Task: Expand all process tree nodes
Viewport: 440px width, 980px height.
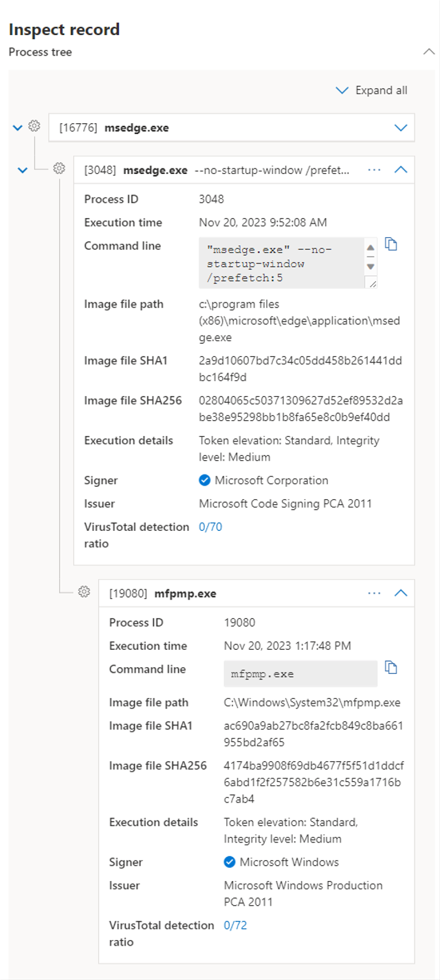Action: pos(371,91)
